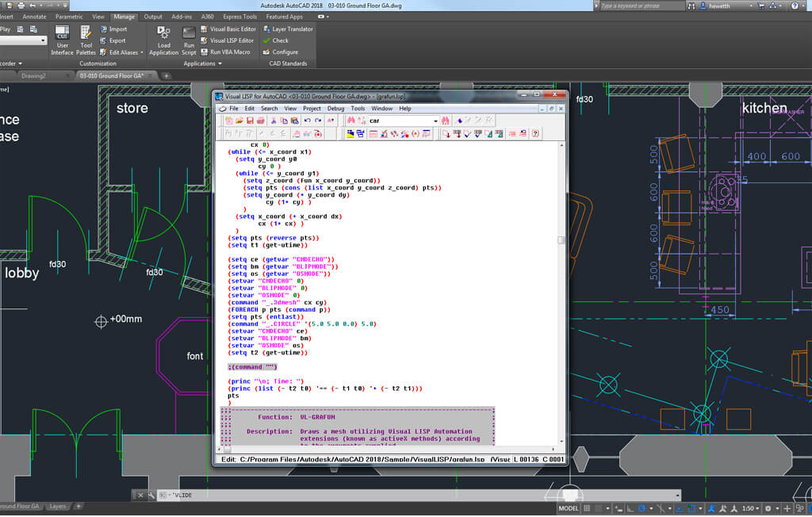Image resolution: width=812 pixels, height=517 pixels.
Task: Click Visual LISP Editor button
Action: pos(228,40)
